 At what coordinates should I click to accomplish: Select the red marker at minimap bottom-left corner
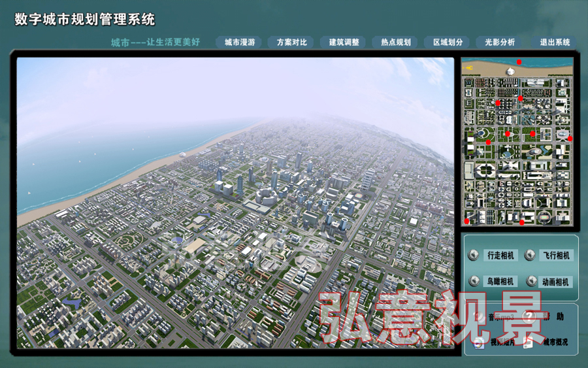coord(467,221)
